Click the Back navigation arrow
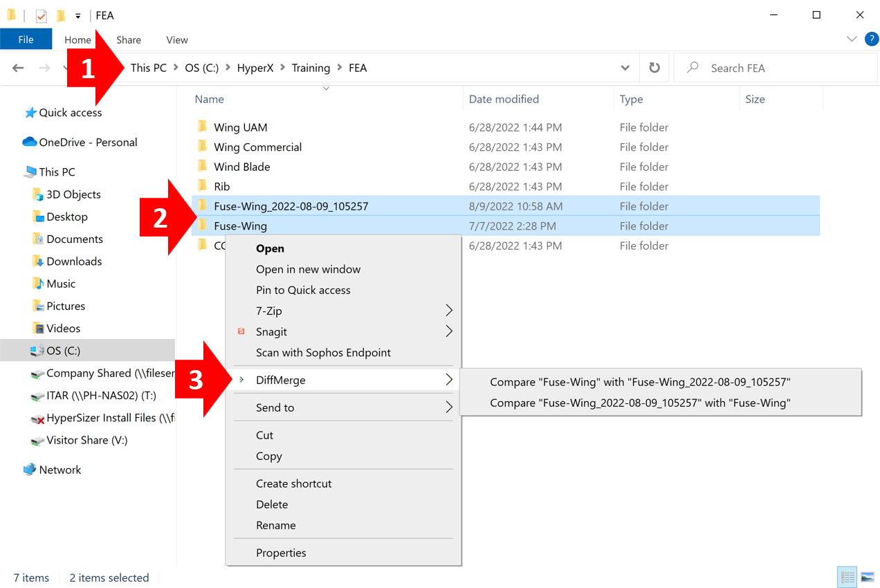Screen dimensions: 880x588 coord(18,68)
